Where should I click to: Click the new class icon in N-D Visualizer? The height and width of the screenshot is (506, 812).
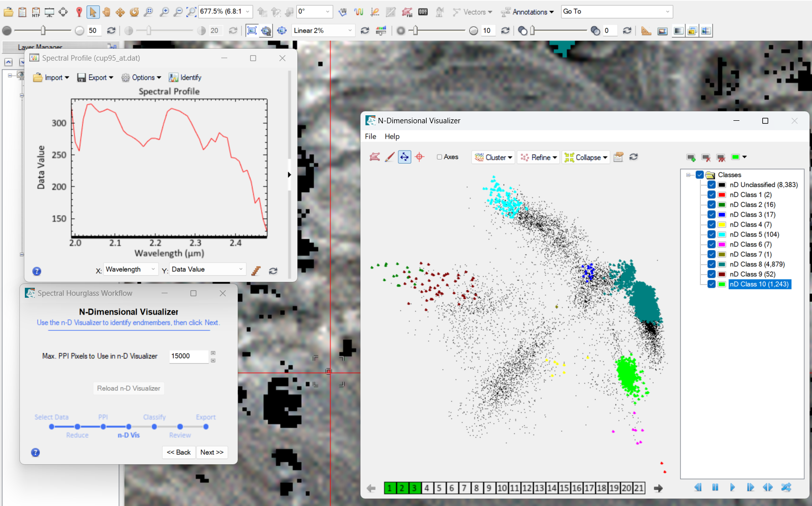691,158
